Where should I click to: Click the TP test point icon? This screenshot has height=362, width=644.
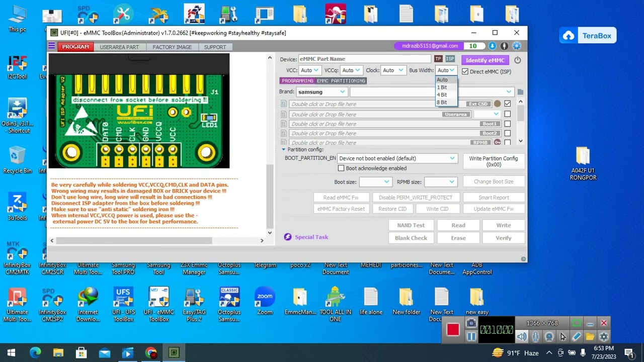[x=438, y=59]
